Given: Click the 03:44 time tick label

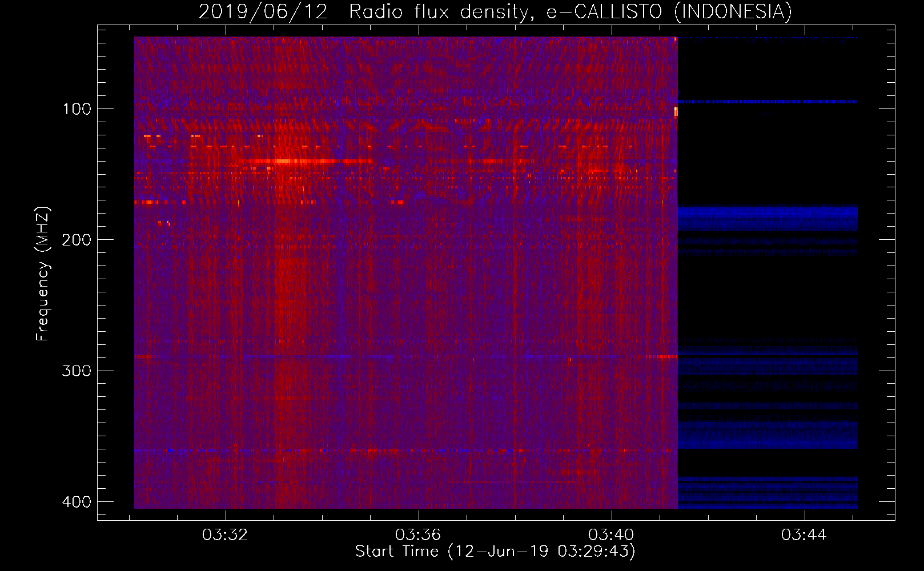Looking at the screenshot, I should point(804,535).
